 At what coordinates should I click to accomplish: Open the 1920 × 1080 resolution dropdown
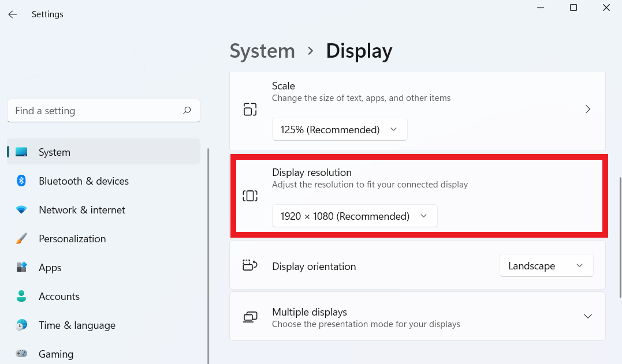(x=354, y=216)
